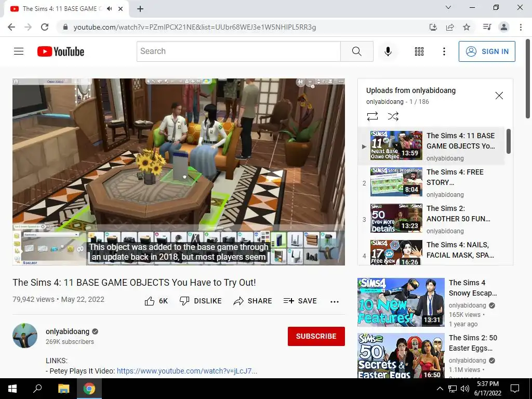This screenshot has width=532, height=399.
Task: Bookmark this tab with the star
Action: [x=467, y=27]
